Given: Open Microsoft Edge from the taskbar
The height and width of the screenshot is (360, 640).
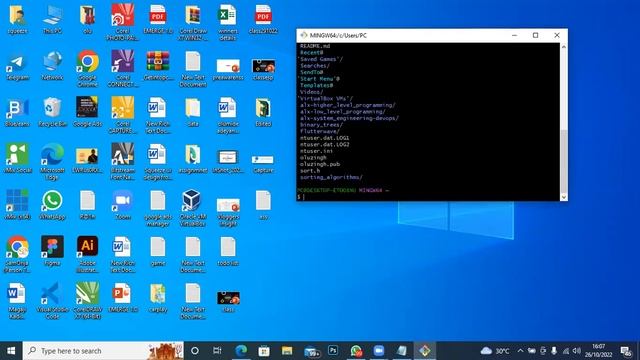Looking at the screenshot, I should [x=241, y=351].
